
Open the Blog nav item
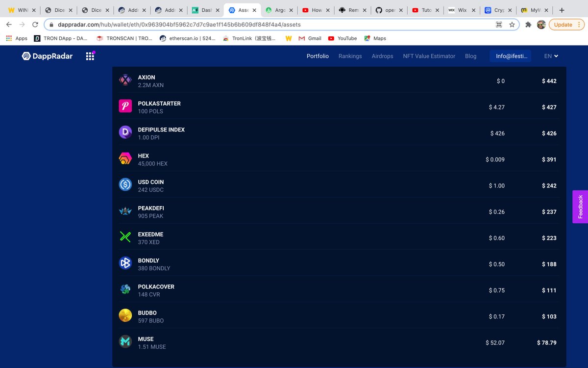pos(470,56)
